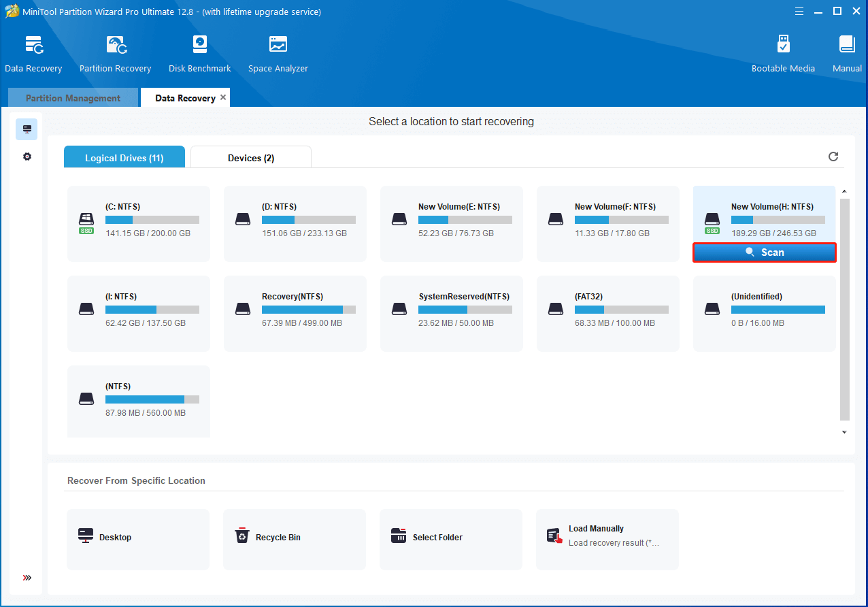Image resolution: width=868 pixels, height=607 pixels.
Task: Click 'Select a location to start recovering' text
Action: [451, 122]
